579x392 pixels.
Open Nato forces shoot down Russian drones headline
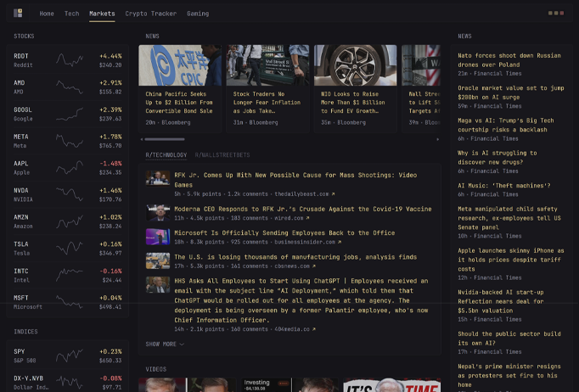pos(509,60)
